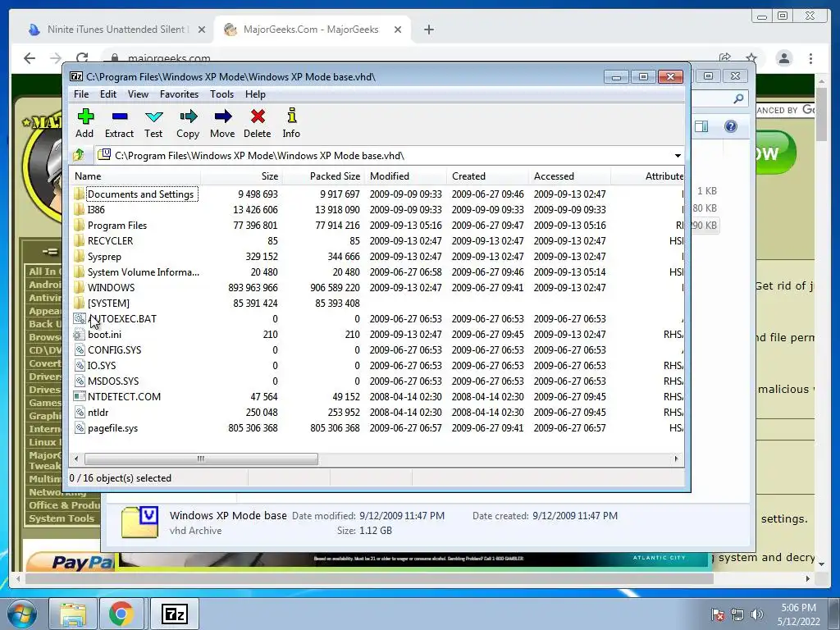The image size is (840, 630).
Task: Close the MajorGeeks.Com browser tab
Action: point(398,30)
